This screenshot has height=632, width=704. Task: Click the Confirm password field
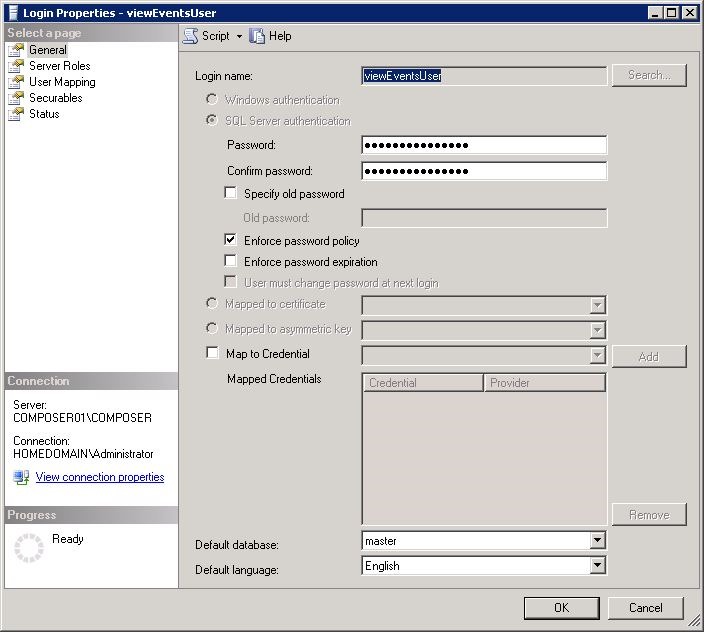(x=484, y=171)
